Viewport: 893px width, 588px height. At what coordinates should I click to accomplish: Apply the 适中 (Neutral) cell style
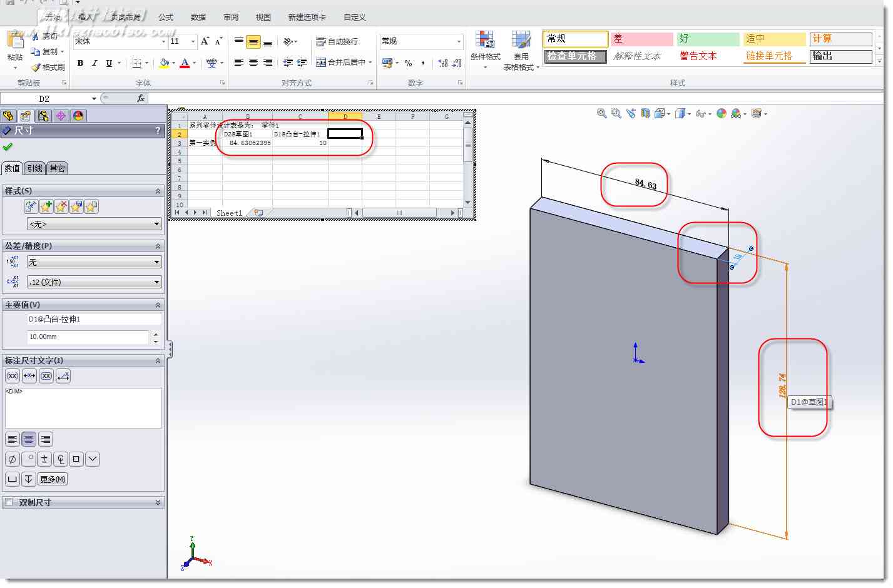(x=774, y=39)
